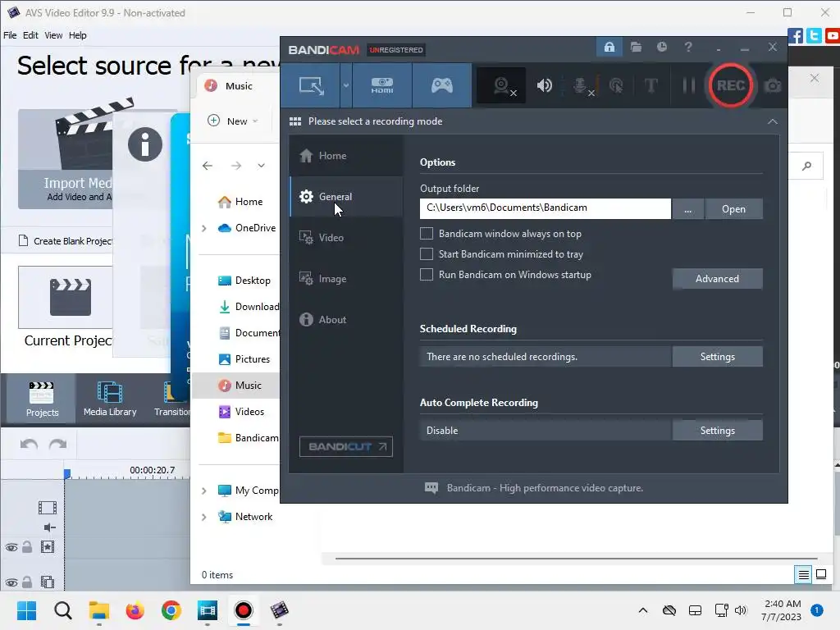Toggle text overlay T icon

651,85
